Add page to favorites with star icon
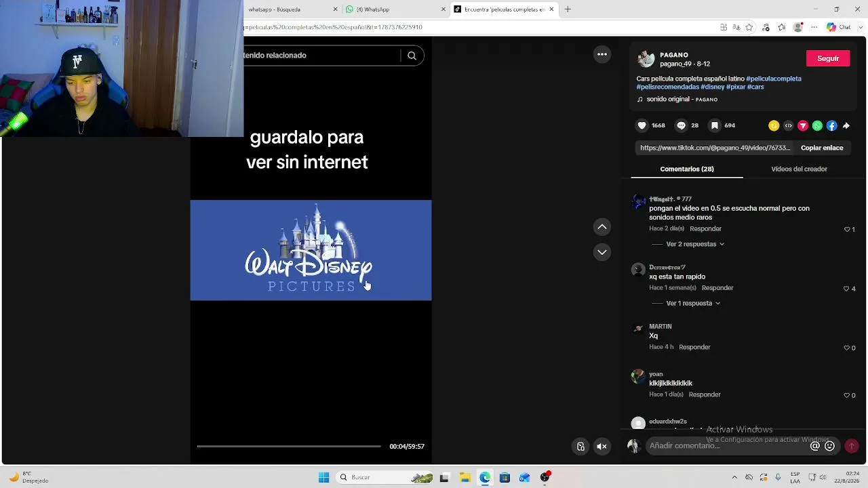This screenshot has width=868, height=488. pos(749,27)
